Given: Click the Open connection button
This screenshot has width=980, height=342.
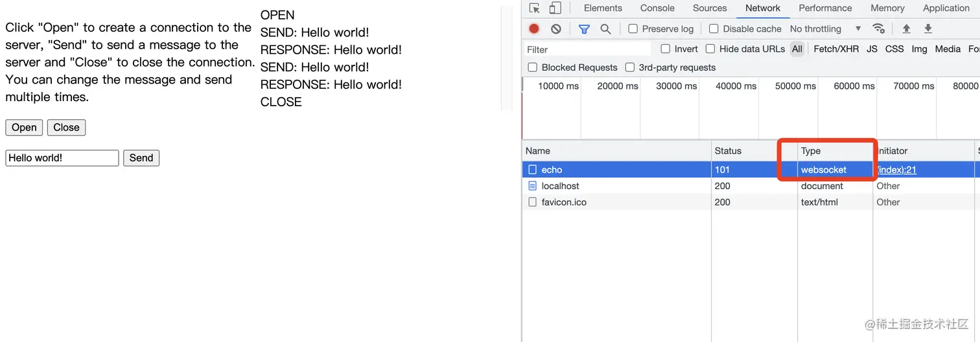Looking at the screenshot, I should (24, 128).
